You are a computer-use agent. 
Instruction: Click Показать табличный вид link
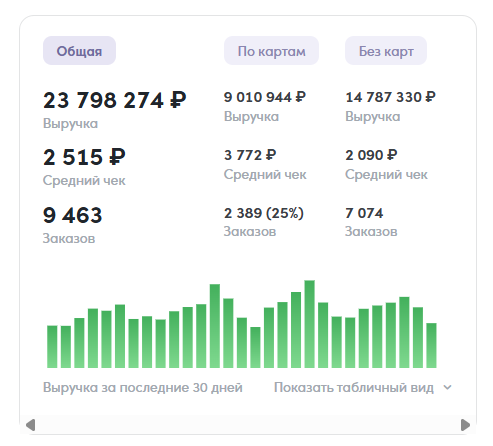pos(354,387)
